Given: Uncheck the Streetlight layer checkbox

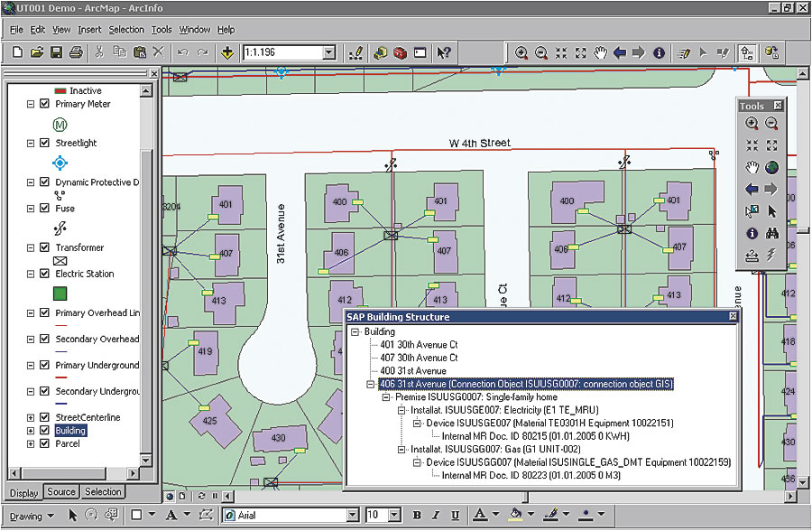Looking at the screenshot, I should pyautogui.click(x=44, y=143).
